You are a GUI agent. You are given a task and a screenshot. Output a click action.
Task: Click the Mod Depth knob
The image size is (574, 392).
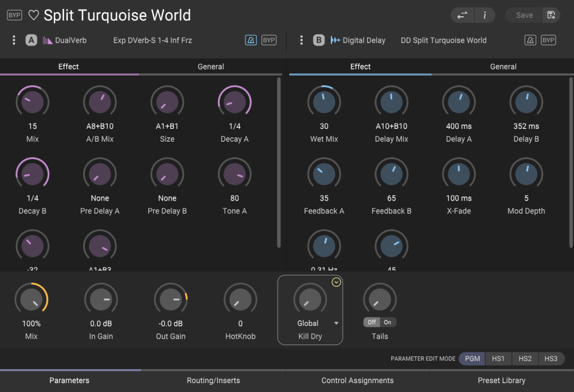526,174
